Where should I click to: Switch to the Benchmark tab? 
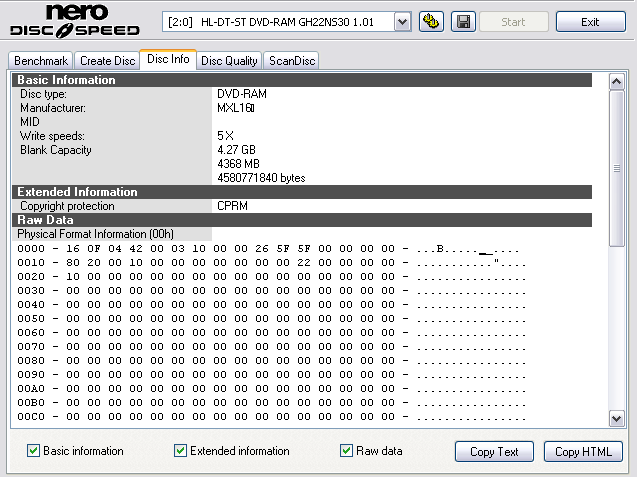click(40, 61)
